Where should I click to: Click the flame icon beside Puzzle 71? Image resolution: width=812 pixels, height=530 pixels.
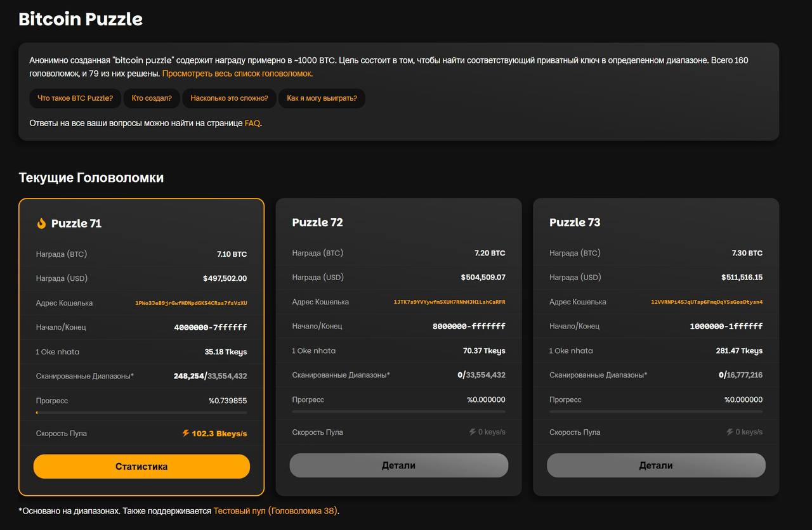[x=41, y=223]
